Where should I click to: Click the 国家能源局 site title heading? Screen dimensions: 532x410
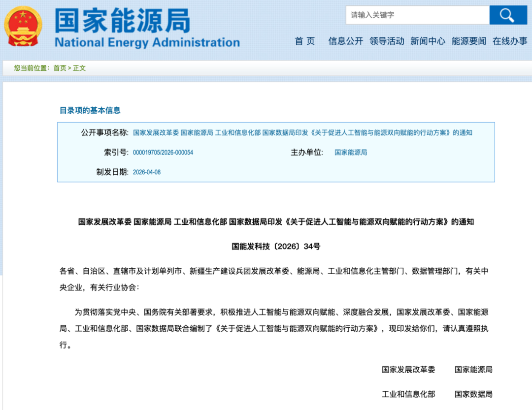122,21
